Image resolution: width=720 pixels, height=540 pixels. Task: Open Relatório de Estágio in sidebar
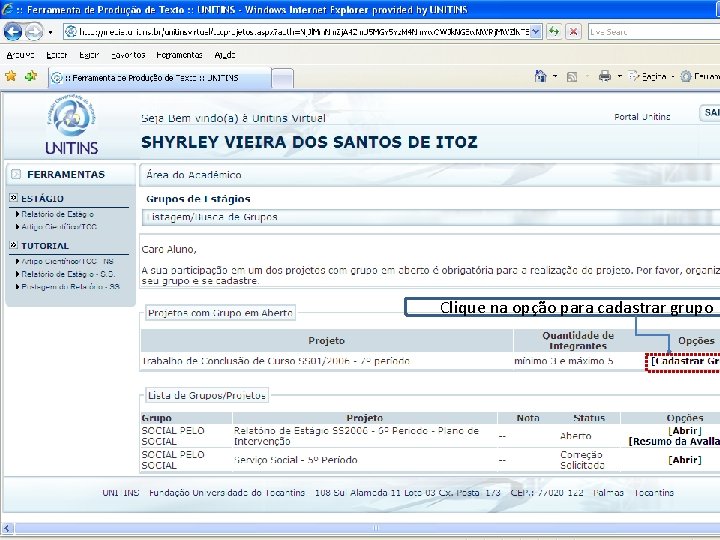(x=57, y=214)
